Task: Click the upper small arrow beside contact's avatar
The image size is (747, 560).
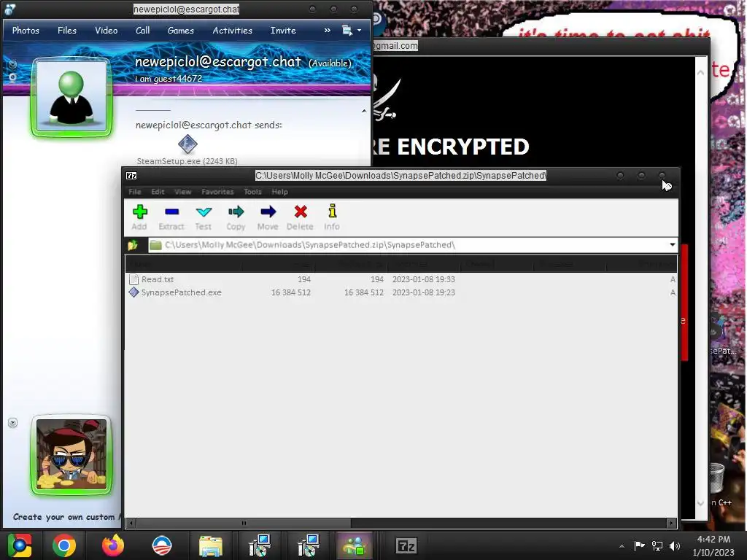Action: pos(13,64)
